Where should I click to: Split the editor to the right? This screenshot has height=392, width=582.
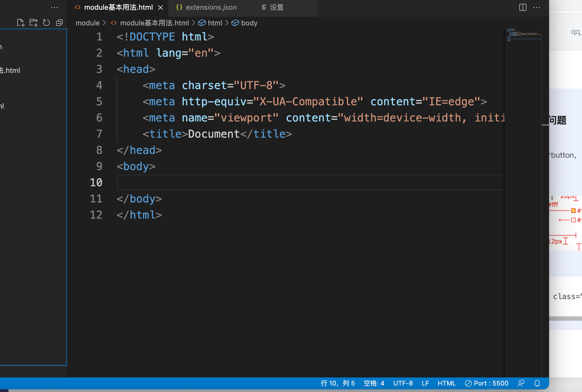pos(523,8)
